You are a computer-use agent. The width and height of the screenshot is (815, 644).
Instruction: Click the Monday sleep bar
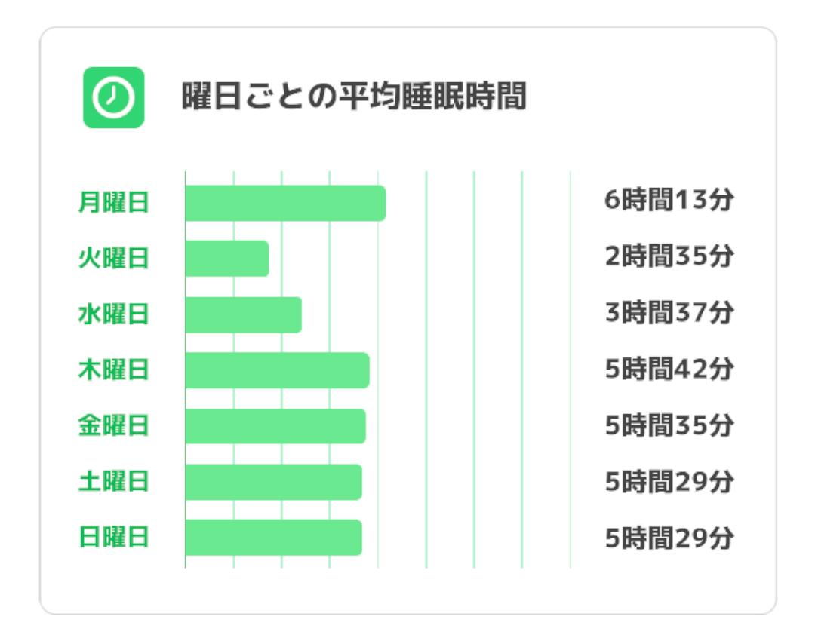285,203
